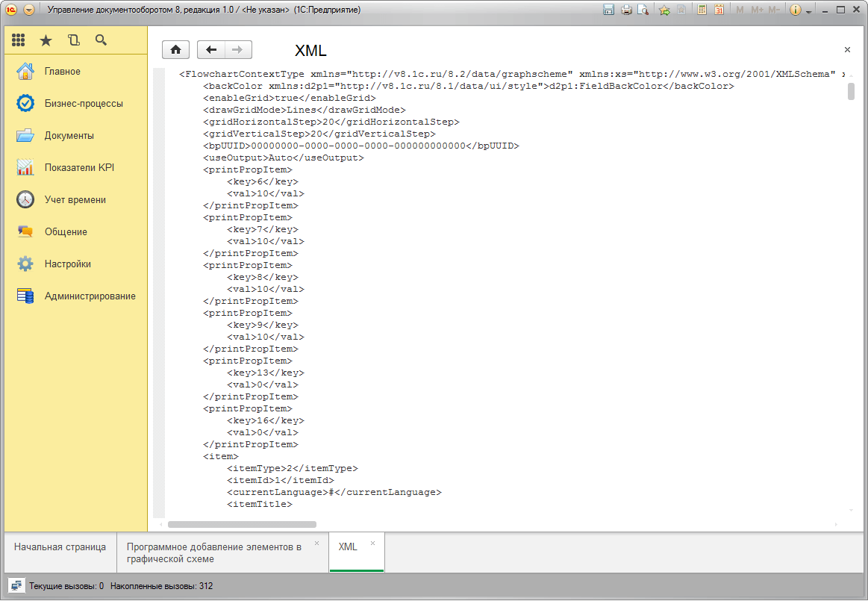Open the Администрирование section
Screen dimensions: 868x601
[x=90, y=296]
